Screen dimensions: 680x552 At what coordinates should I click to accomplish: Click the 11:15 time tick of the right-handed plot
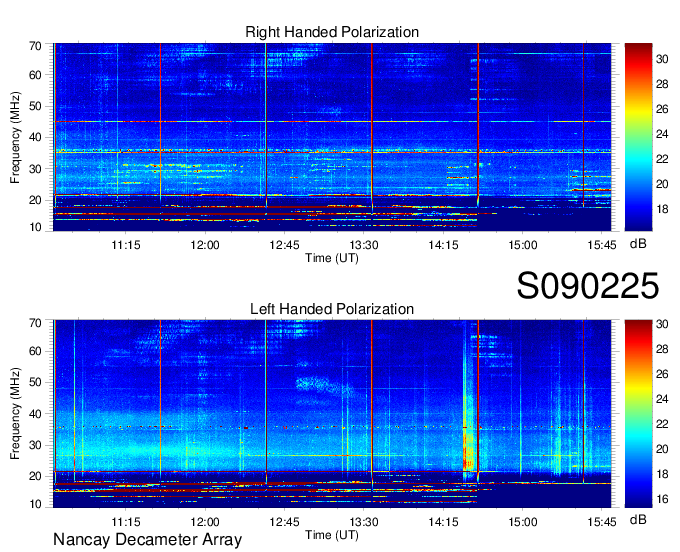click(x=126, y=245)
